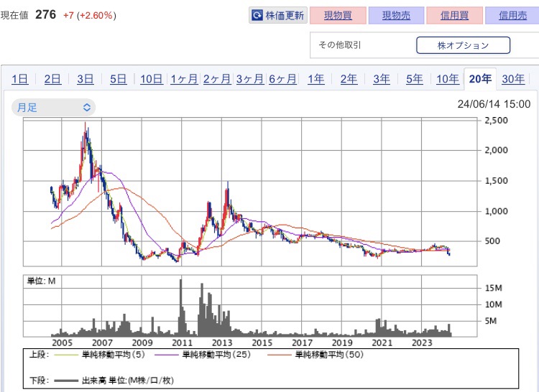
Task: Switch chart range to 5日
Action: point(119,79)
